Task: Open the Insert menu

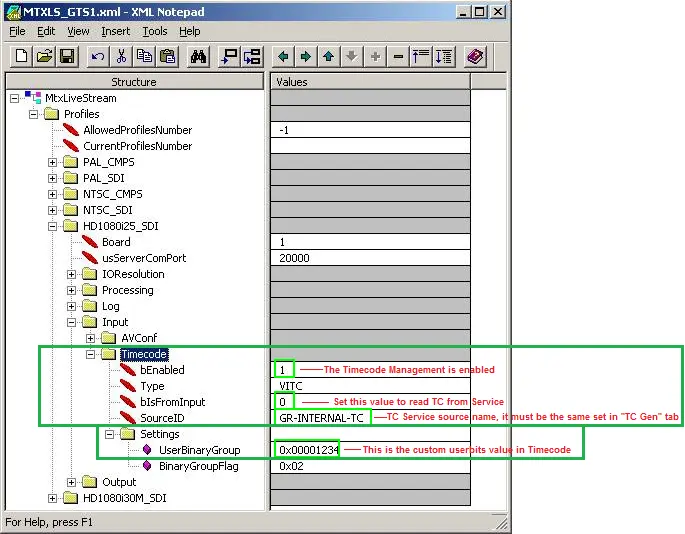Action: (115, 31)
